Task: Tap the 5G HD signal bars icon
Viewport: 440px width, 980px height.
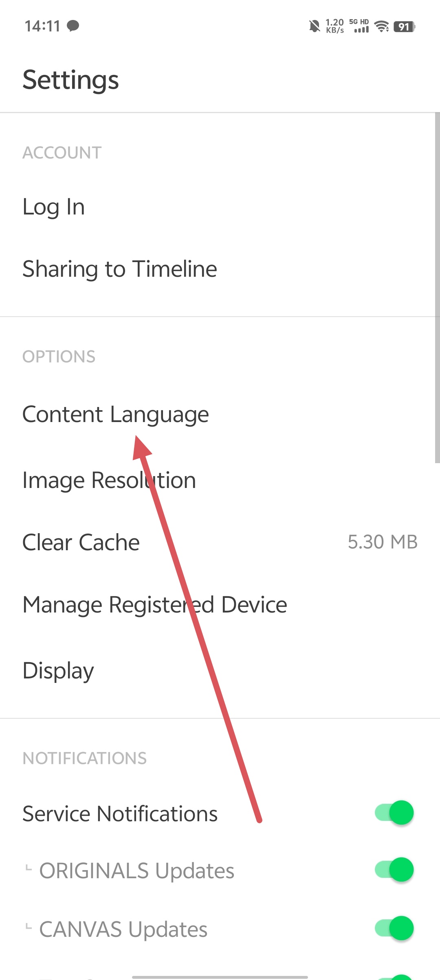Action: (x=359, y=26)
